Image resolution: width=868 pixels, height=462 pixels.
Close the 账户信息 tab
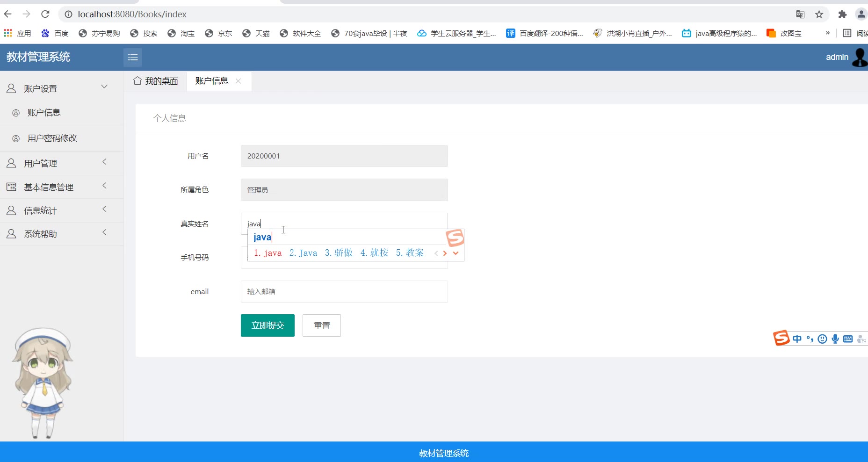(239, 81)
